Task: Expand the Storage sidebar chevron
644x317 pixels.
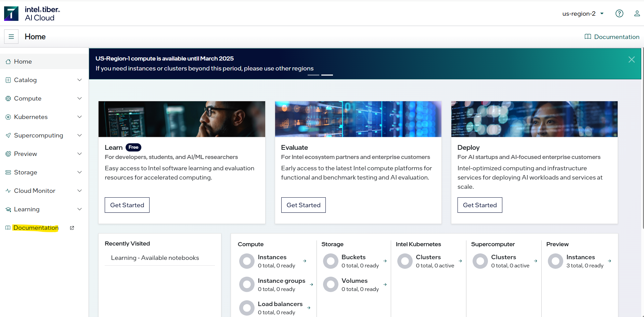Action: coord(80,172)
